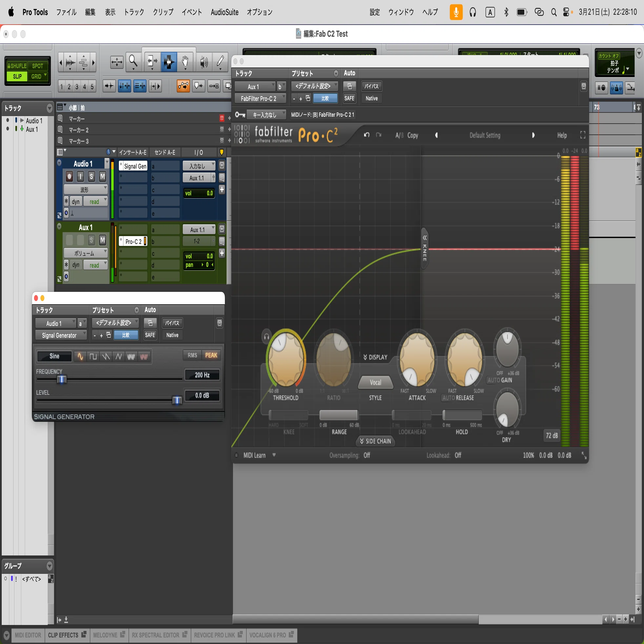Click SAFE button in Signal Generator window
Viewport: 644px width, 644px height.
coord(150,335)
